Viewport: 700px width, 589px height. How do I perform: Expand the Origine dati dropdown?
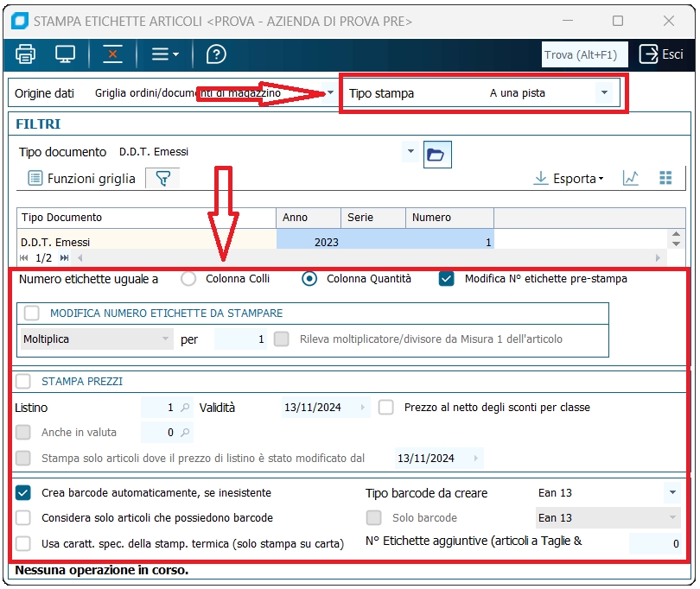pos(330,92)
